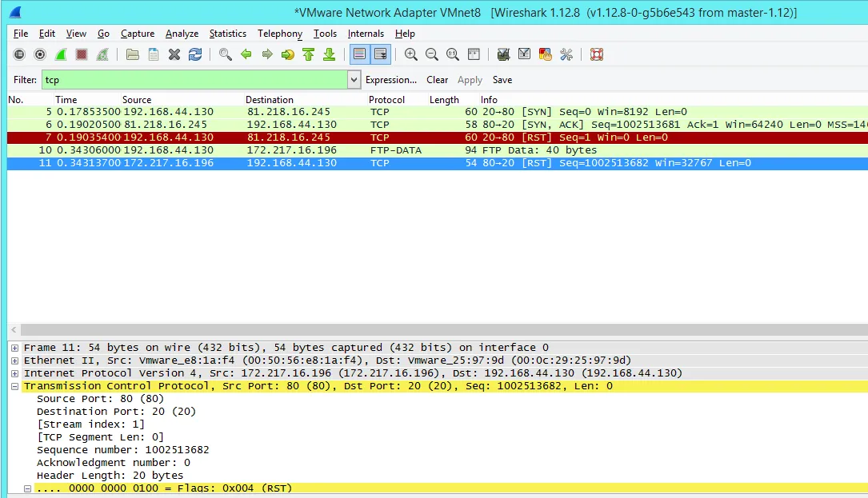Jump to the last packet
Image resolution: width=868 pixels, height=498 pixels.
click(x=330, y=54)
